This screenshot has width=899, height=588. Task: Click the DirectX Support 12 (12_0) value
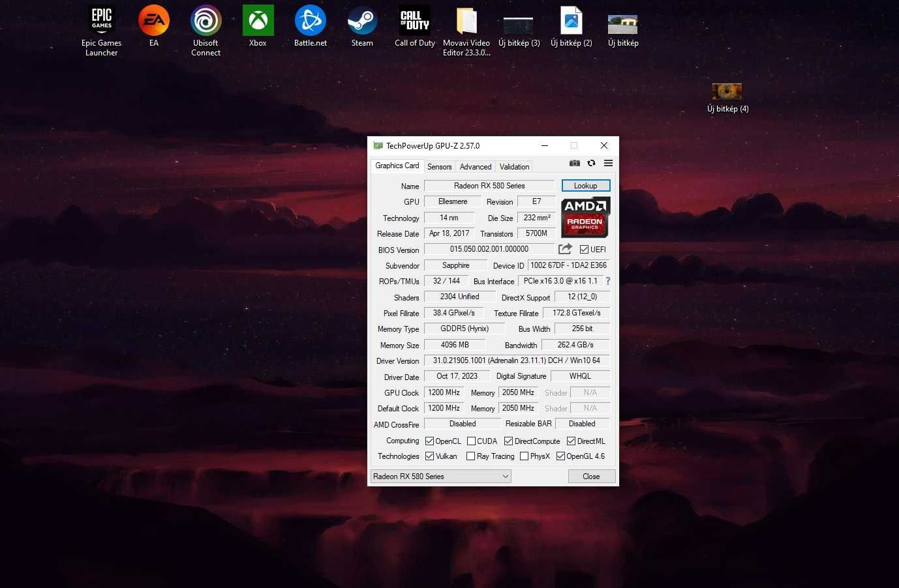[583, 297]
